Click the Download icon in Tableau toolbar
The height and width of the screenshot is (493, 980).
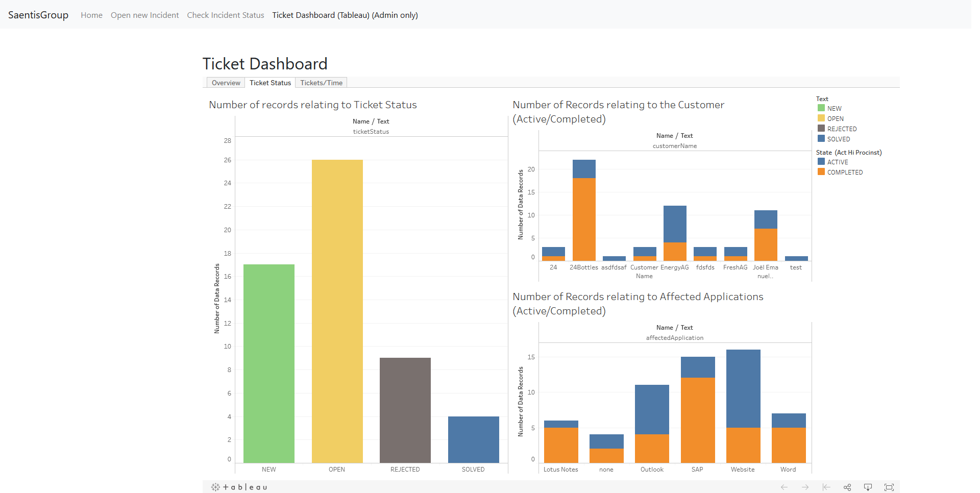click(x=868, y=487)
